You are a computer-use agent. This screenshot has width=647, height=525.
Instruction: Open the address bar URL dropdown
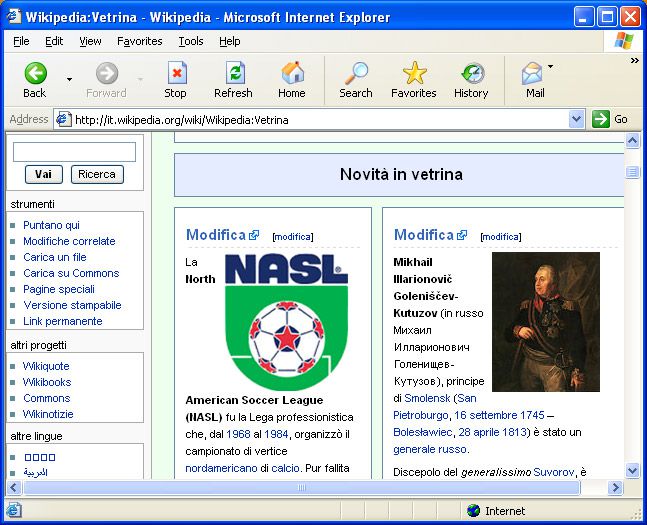click(576, 119)
